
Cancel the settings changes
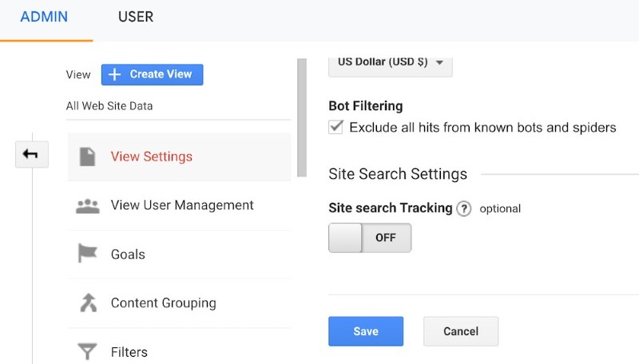[461, 331]
